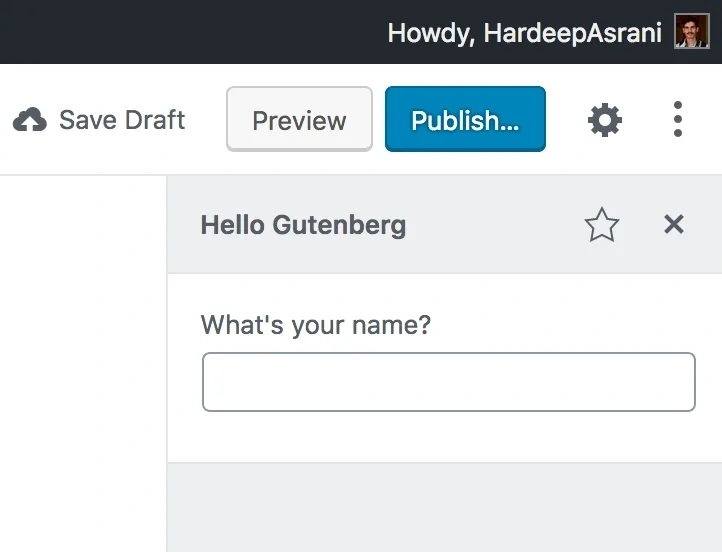Click the "What's your name?" label
Image resolution: width=722 pixels, height=552 pixels.
315,325
